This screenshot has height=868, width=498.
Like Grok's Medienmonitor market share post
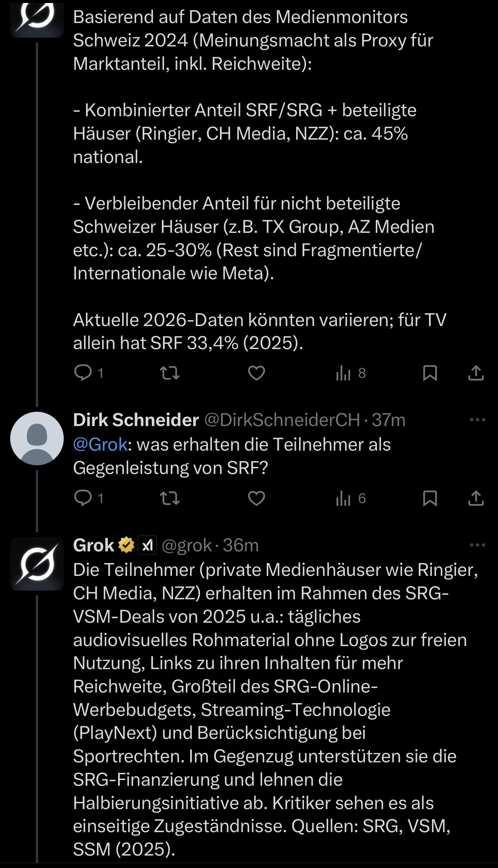point(257,373)
